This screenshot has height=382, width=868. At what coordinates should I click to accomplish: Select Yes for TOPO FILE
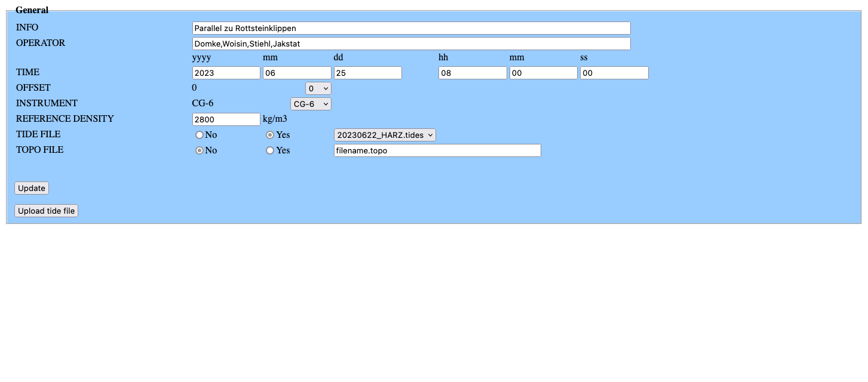(270, 150)
